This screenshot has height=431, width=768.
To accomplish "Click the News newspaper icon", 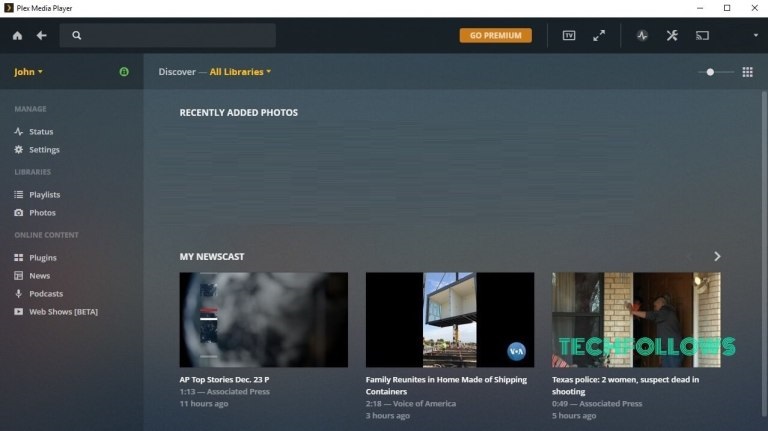I will 19,276.
